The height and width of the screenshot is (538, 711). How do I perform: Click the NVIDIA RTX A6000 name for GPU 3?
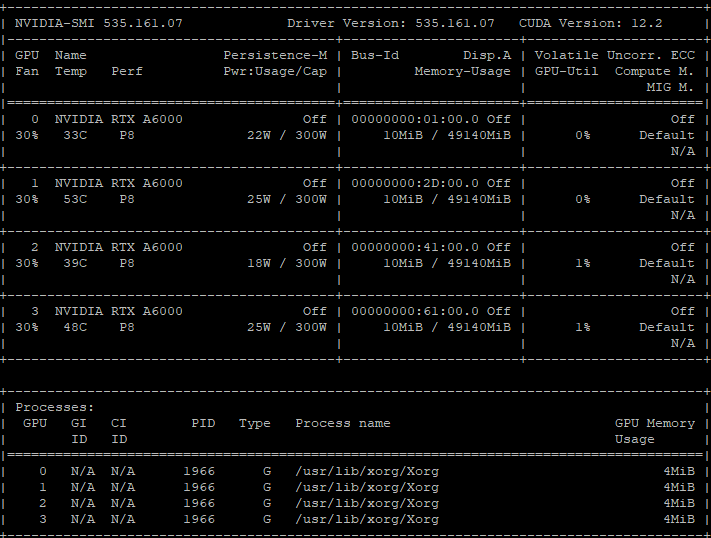click(x=118, y=311)
